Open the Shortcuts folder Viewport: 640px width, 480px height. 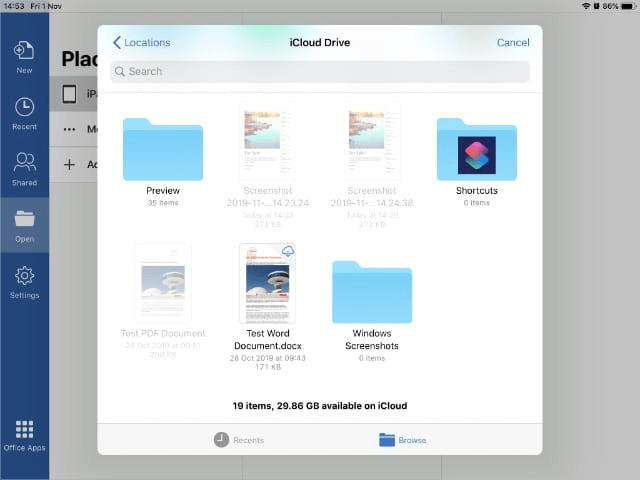pyautogui.click(x=477, y=149)
